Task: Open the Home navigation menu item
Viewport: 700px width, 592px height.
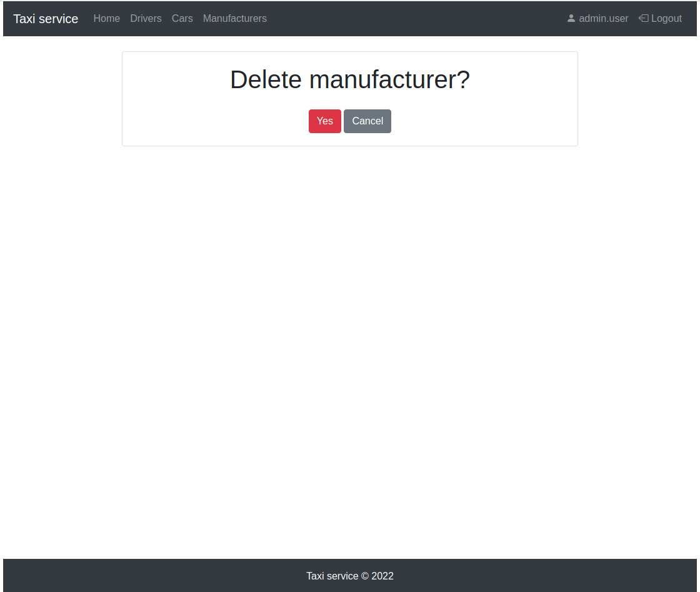Action: [106, 18]
